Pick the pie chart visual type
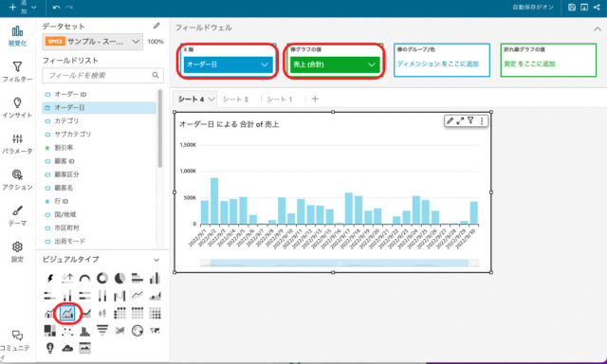The height and width of the screenshot is (364, 607). click(x=120, y=278)
